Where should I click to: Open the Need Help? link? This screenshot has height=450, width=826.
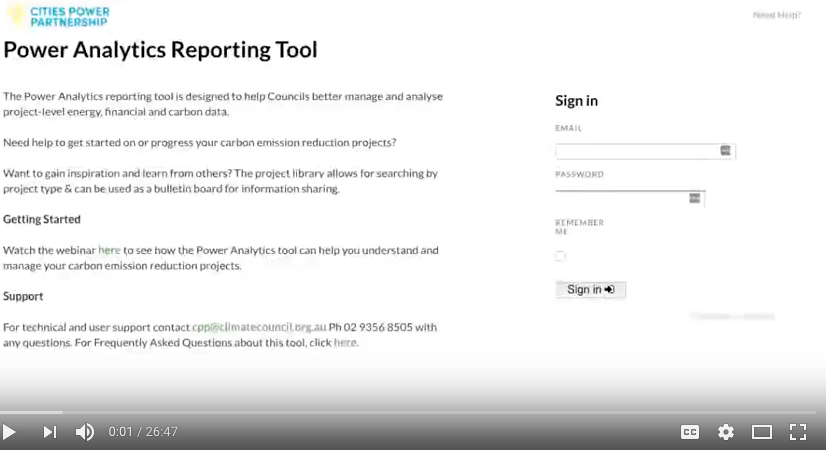(x=776, y=15)
